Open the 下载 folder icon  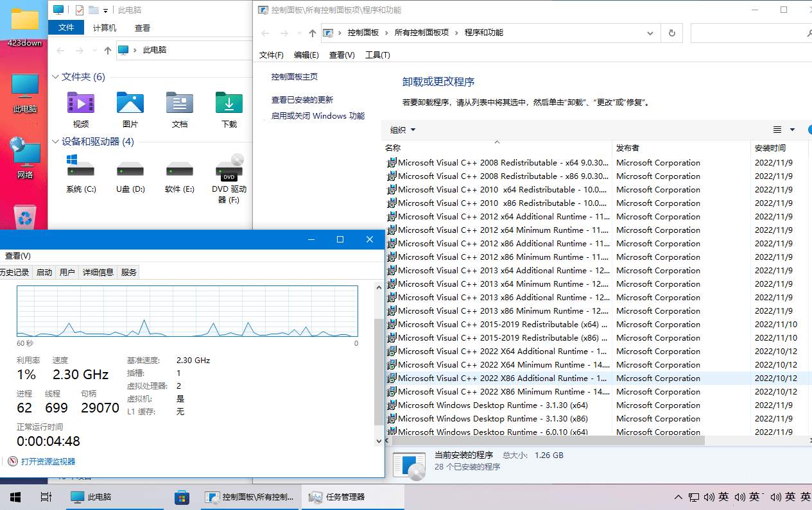click(229, 103)
